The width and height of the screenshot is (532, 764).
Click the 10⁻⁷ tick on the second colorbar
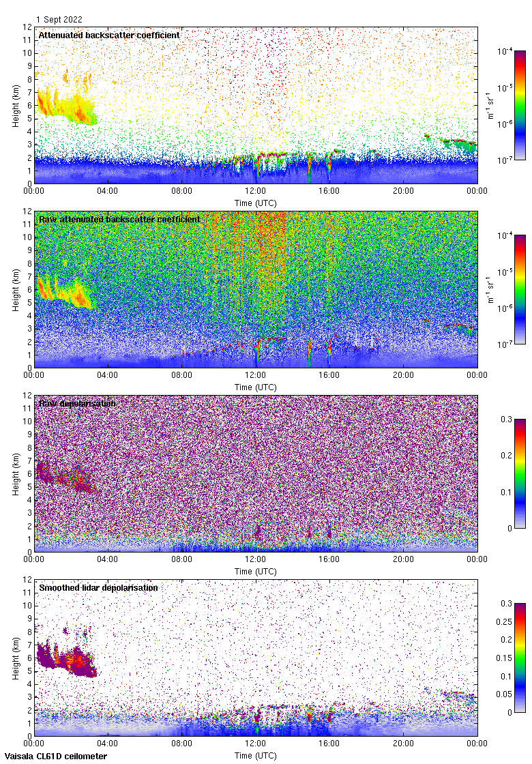[504, 344]
